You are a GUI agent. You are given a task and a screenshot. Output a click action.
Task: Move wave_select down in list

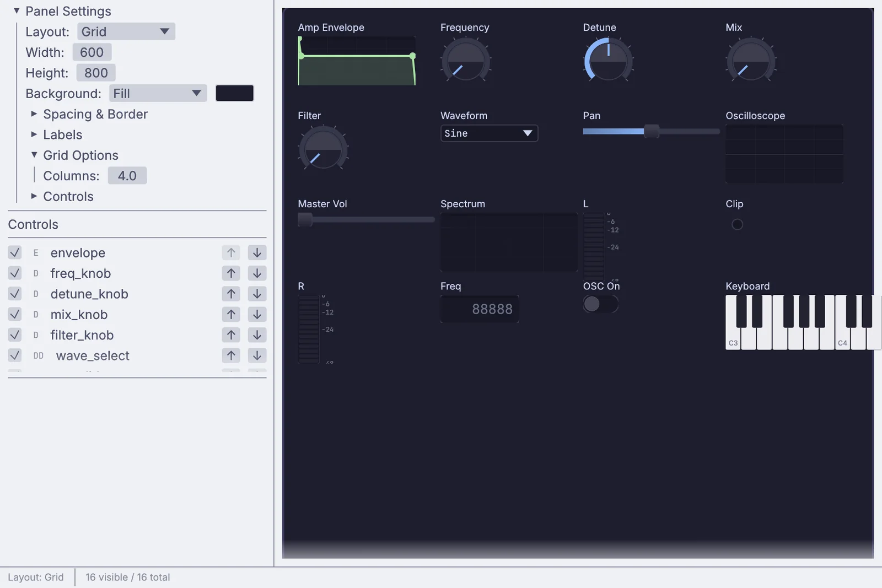tap(257, 355)
